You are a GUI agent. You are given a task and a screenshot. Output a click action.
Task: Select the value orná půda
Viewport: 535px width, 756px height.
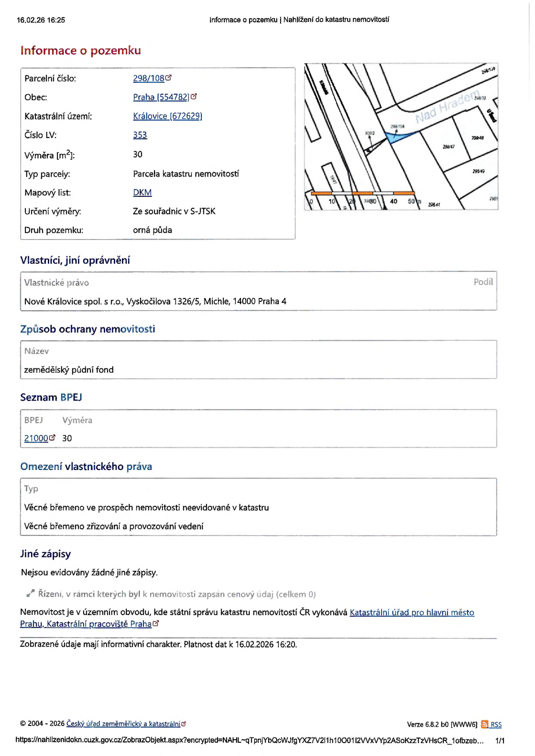coord(153,230)
